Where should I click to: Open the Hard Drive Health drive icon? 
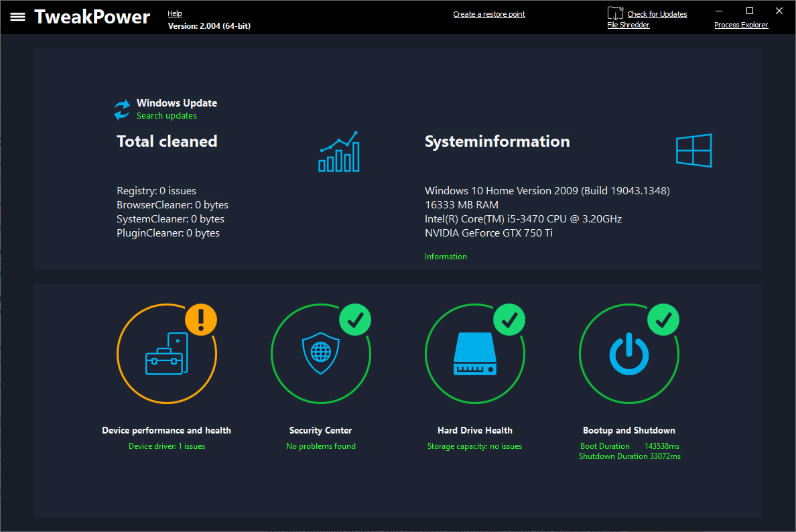474,354
